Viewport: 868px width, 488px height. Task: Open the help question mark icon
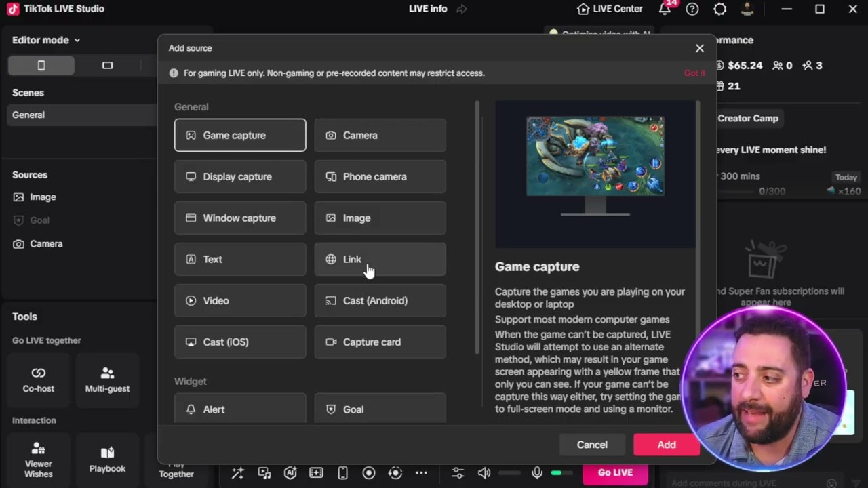[x=692, y=9]
